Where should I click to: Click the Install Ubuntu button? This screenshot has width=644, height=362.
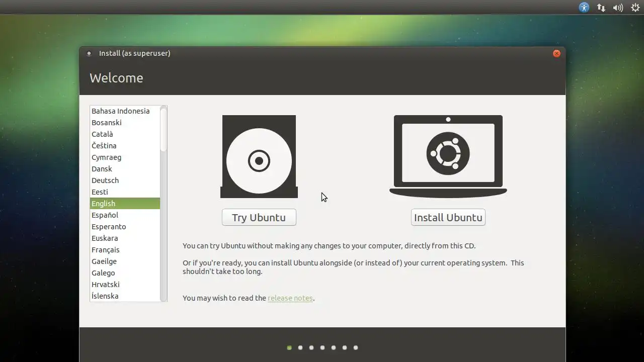click(448, 217)
